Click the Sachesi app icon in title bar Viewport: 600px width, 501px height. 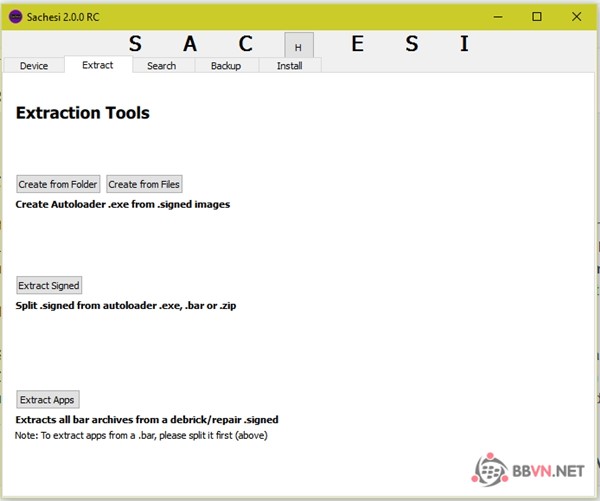(15, 16)
